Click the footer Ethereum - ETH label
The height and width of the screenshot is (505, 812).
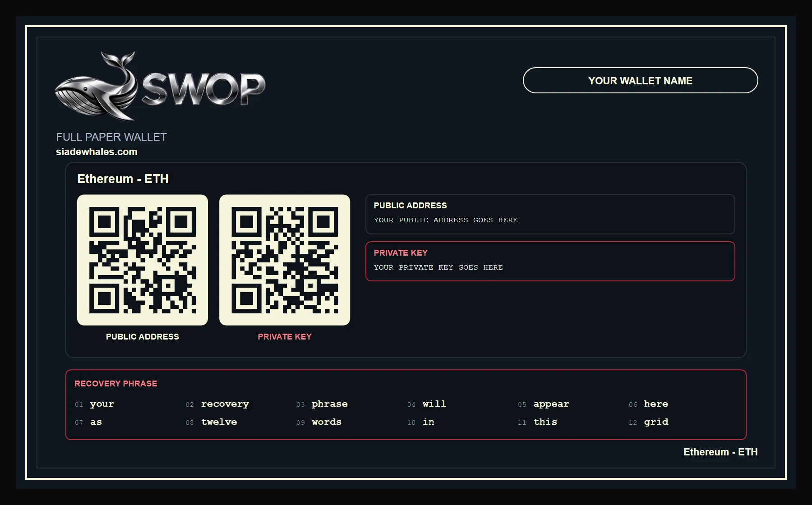click(720, 452)
